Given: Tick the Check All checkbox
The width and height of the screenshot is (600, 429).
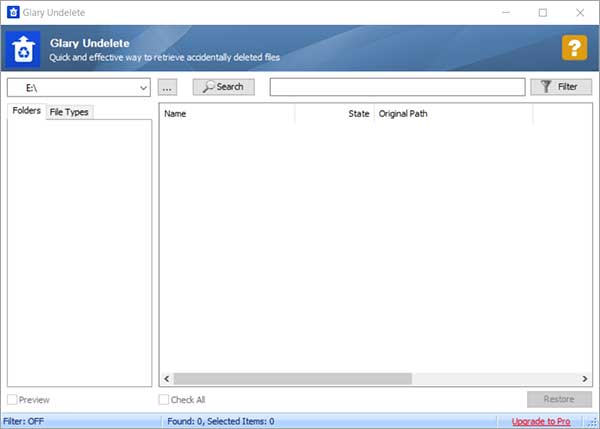Looking at the screenshot, I should 164,400.
